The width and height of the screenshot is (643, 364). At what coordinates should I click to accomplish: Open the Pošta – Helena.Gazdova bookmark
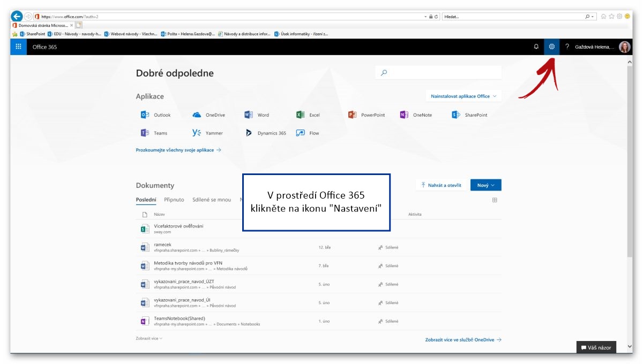tap(188, 34)
